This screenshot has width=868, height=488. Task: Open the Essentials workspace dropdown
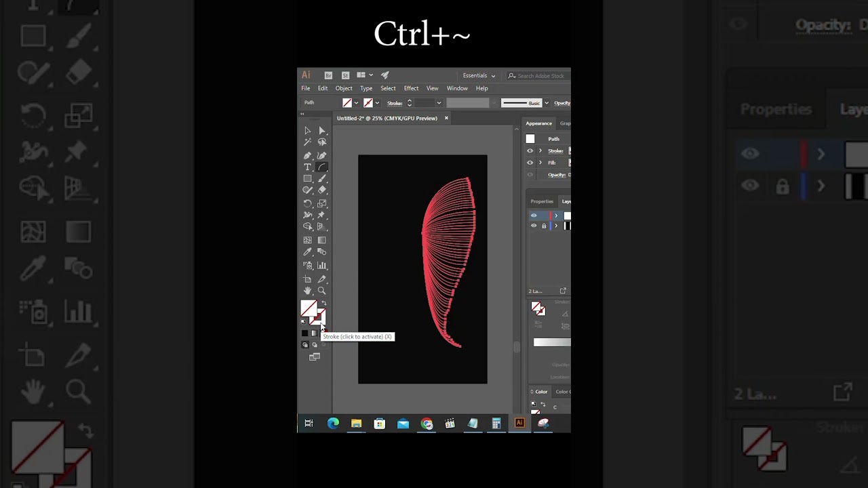(x=479, y=75)
